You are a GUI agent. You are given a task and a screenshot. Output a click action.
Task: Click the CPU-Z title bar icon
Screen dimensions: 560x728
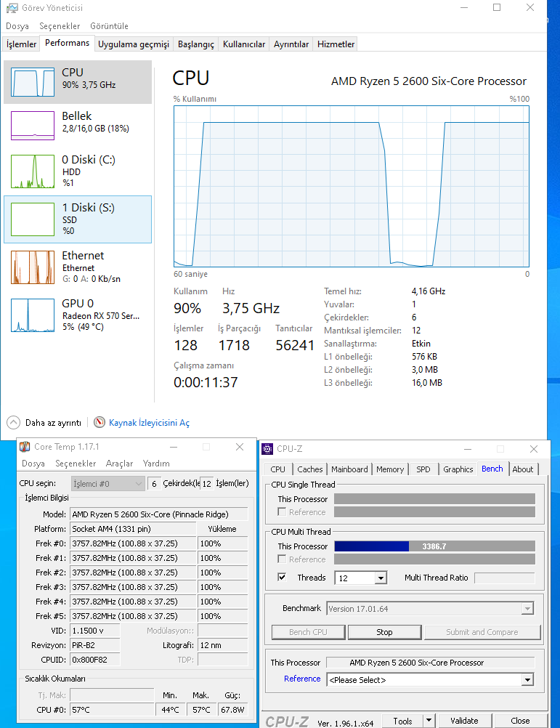(x=267, y=449)
